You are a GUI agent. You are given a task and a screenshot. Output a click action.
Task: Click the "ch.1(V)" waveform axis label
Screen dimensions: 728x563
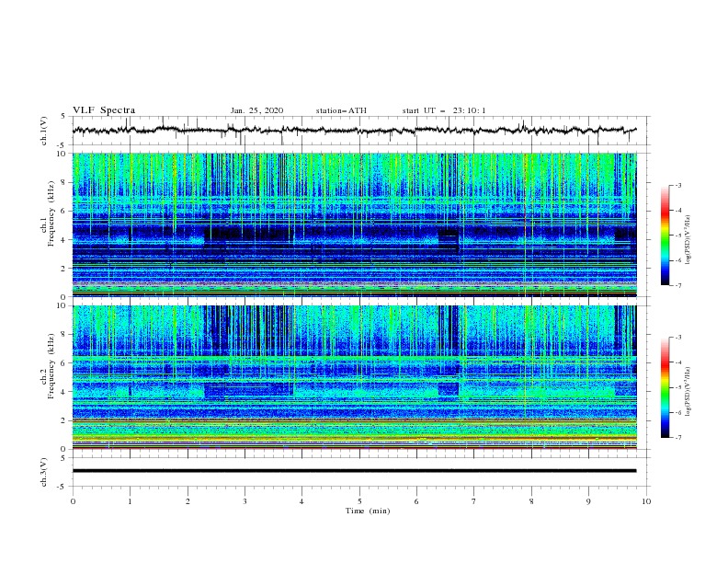click(44, 131)
